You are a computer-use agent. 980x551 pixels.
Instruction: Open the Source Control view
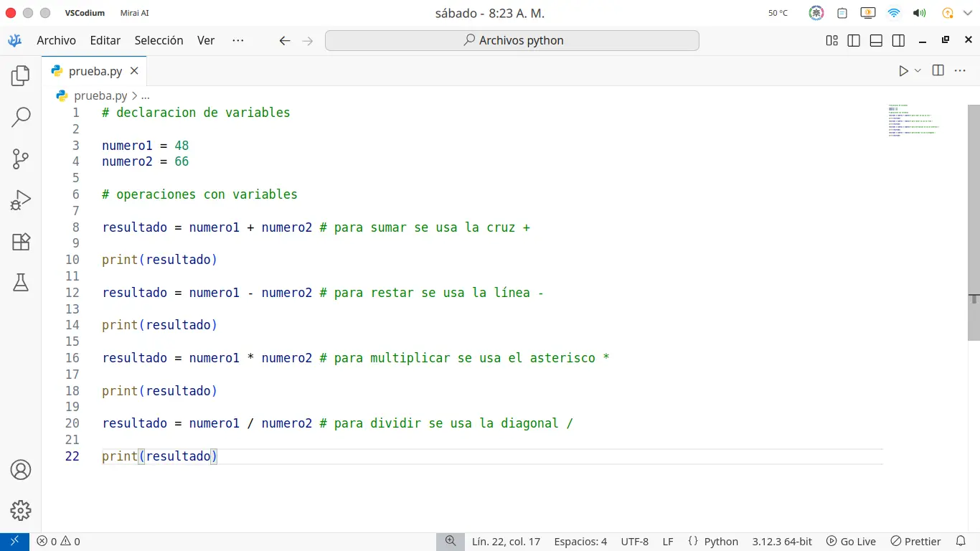coord(21,159)
